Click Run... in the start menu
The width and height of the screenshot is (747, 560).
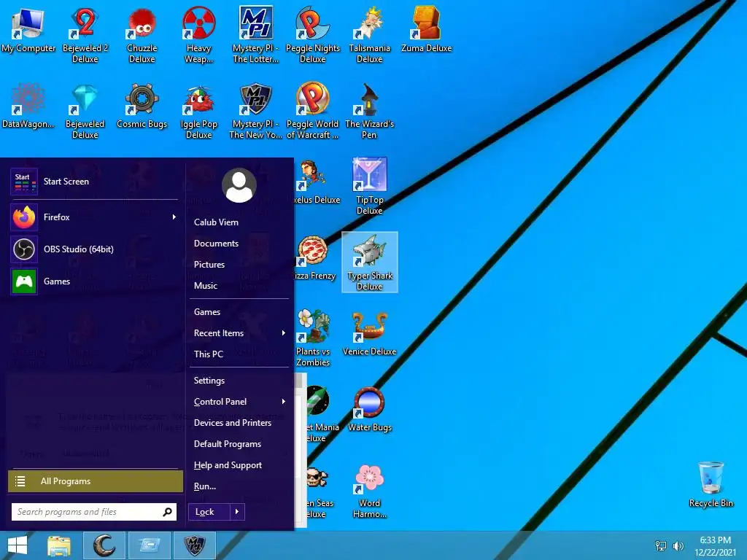tap(205, 486)
